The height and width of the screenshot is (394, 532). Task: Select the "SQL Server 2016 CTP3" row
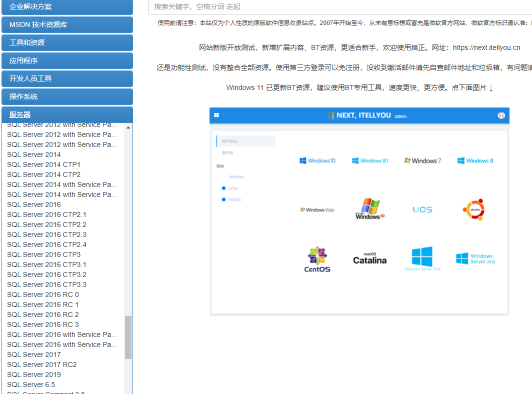pos(44,255)
